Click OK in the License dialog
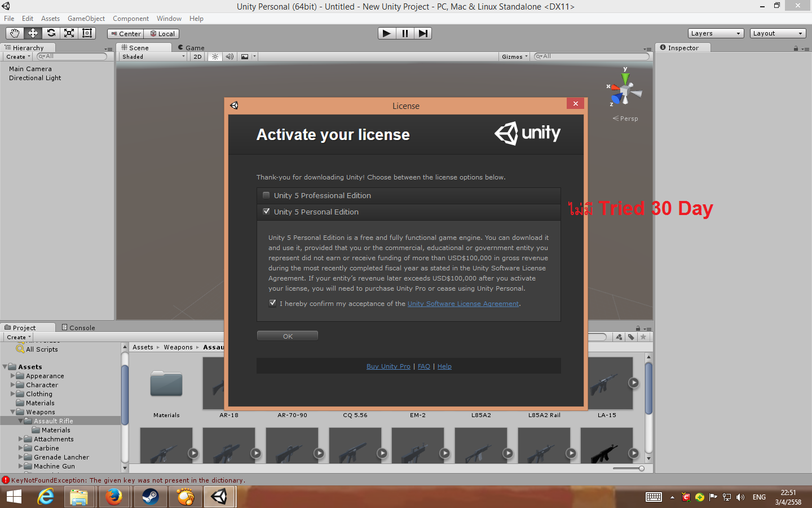The image size is (812, 508). pyautogui.click(x=288, y=336)
